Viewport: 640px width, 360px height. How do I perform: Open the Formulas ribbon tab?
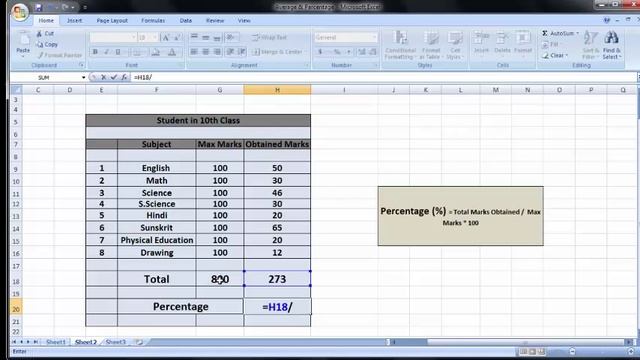[153, 20]
